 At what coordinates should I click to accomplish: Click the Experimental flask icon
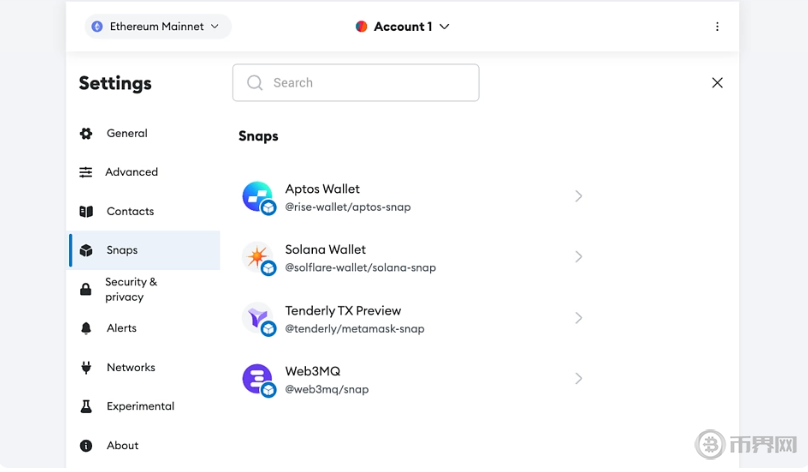point(86,407)
